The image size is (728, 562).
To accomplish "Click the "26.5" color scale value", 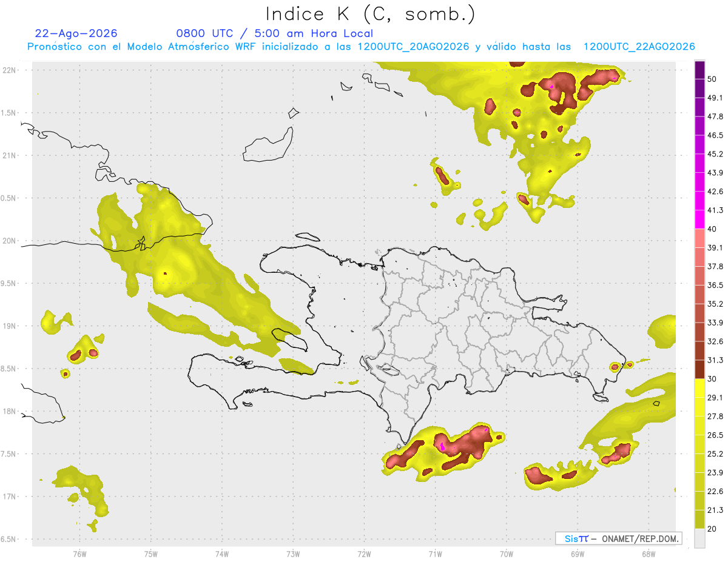I will (715, 435).
